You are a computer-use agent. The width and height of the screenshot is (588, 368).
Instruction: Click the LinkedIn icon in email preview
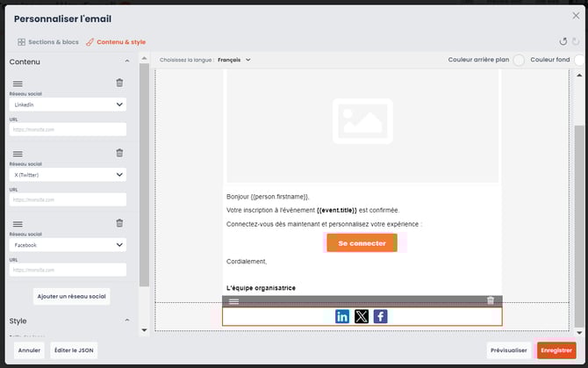pyautogui.click(x=342, y=316)
